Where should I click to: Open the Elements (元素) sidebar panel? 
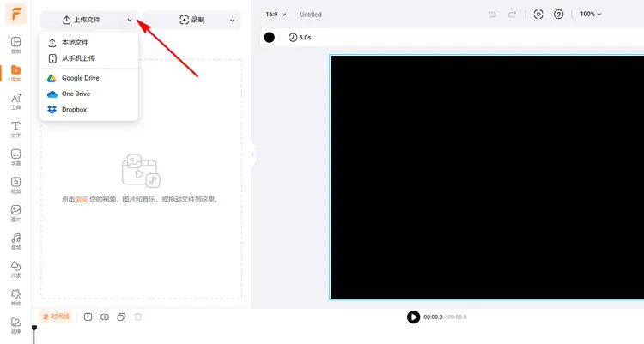click(15, 269)
